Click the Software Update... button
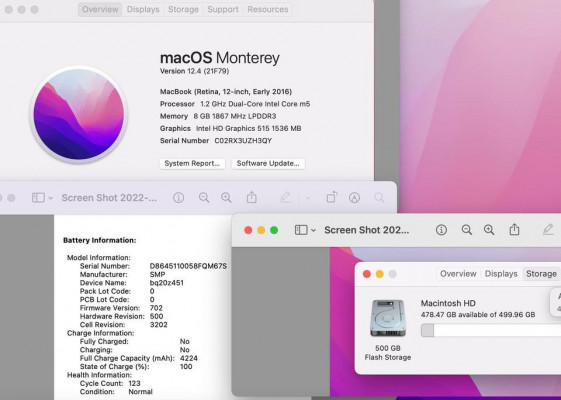 point(268,164)
